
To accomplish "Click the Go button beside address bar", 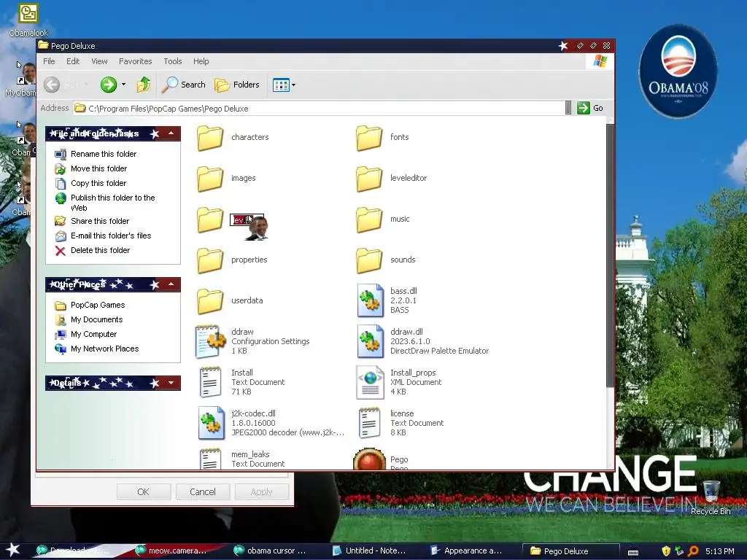I will coord(590,108).
